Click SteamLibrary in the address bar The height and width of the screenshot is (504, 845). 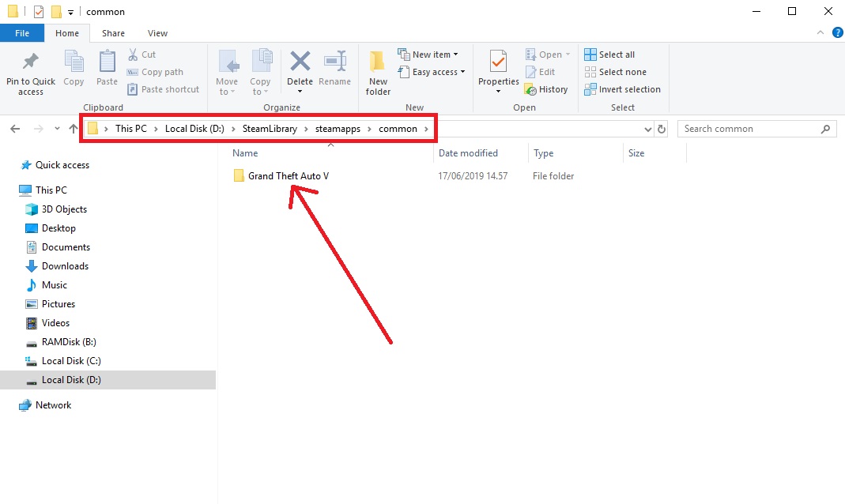coord(270,129)
